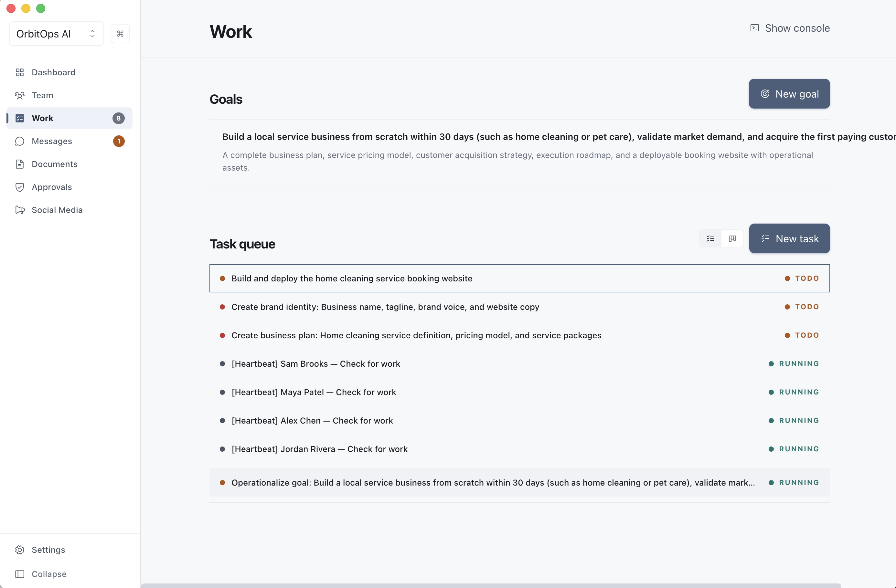Viewport: 896px width, 588px height.
Task: Click the Messages unread count badge
Action: pyautogui.click(x=119, y=141)
